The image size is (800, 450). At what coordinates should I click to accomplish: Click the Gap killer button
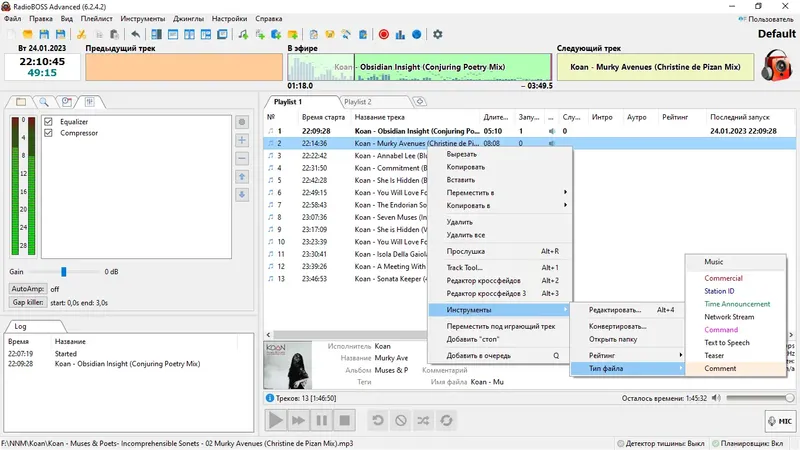tap(28, 301)
